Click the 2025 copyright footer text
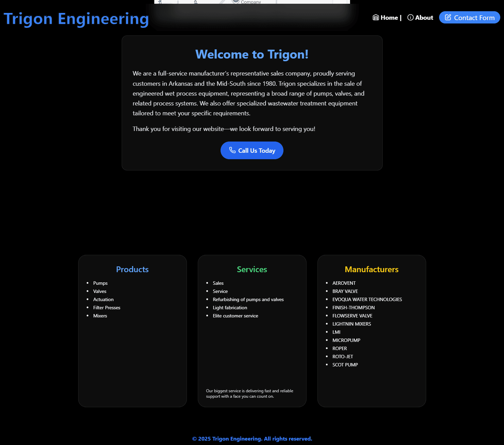This screenshot has width=504, height=445. 252,439
